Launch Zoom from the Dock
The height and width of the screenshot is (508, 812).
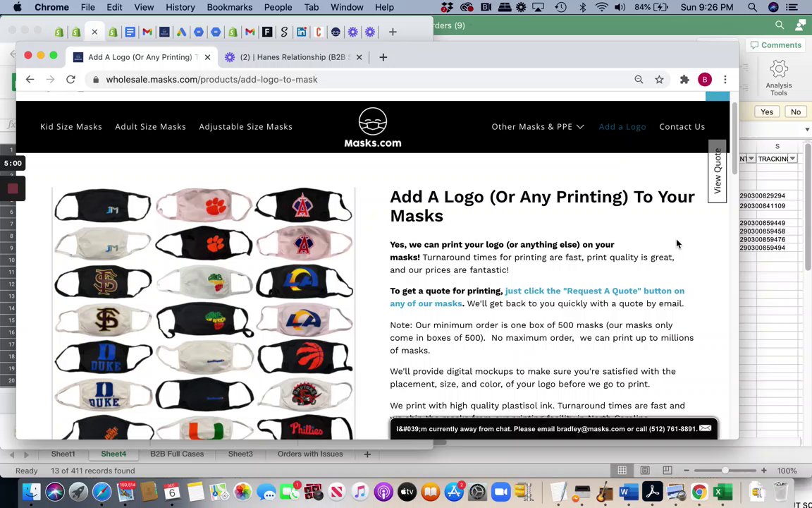pyautogui.click(x=500, y=492)
